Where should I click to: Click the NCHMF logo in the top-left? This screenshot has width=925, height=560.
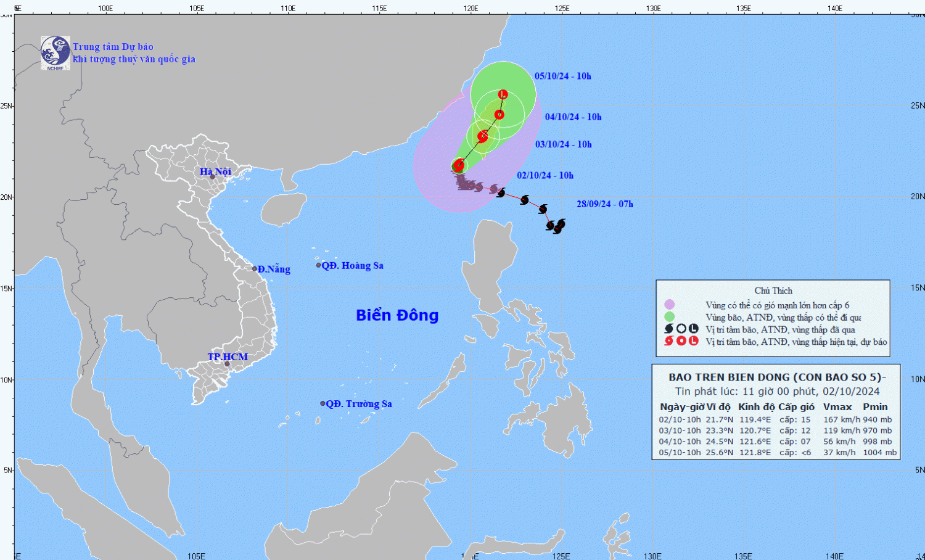pos(55,52)
